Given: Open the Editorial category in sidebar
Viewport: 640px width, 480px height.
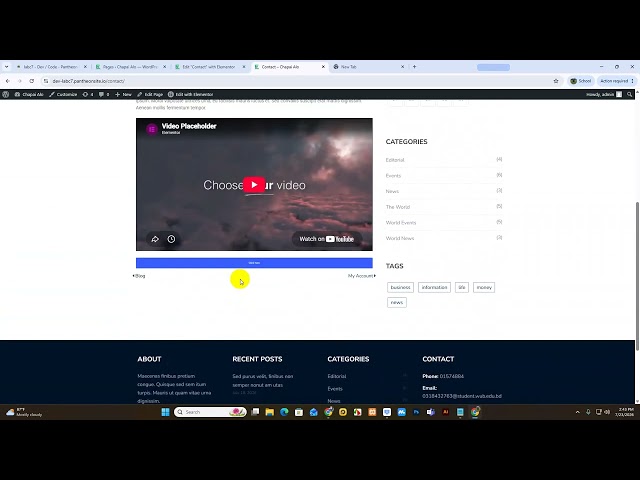Looking at the screenshot, I should point(395,160).
